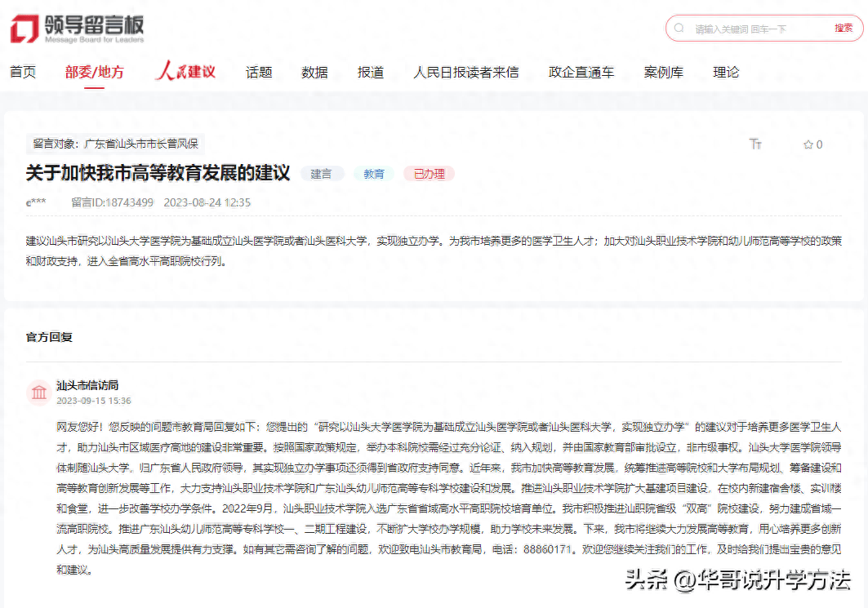Image resolution: width=868 pixels, height=608 pixels.
Task: Click the 汕头市信访局 avatar icon
Action: point(39,393)
